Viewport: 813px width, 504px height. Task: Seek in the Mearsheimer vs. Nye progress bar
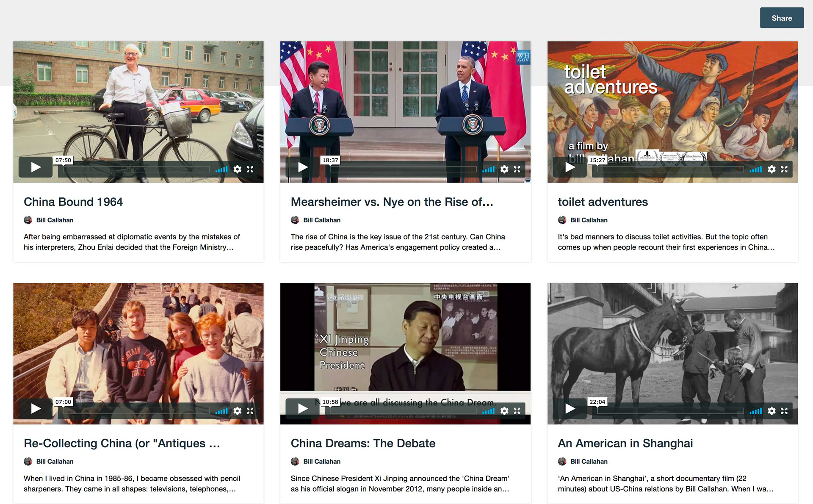tap(404, 169)
